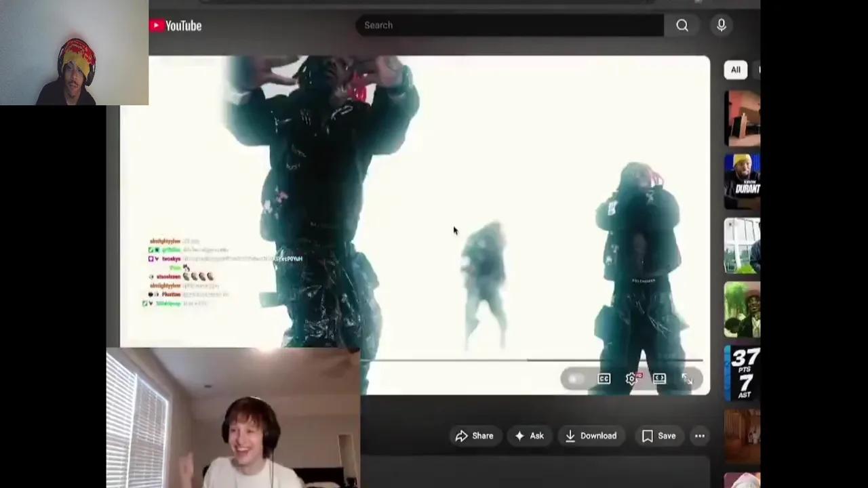Start voice search with microphone
The height and width of the screenshot is (488, 868).
[722, 25]
